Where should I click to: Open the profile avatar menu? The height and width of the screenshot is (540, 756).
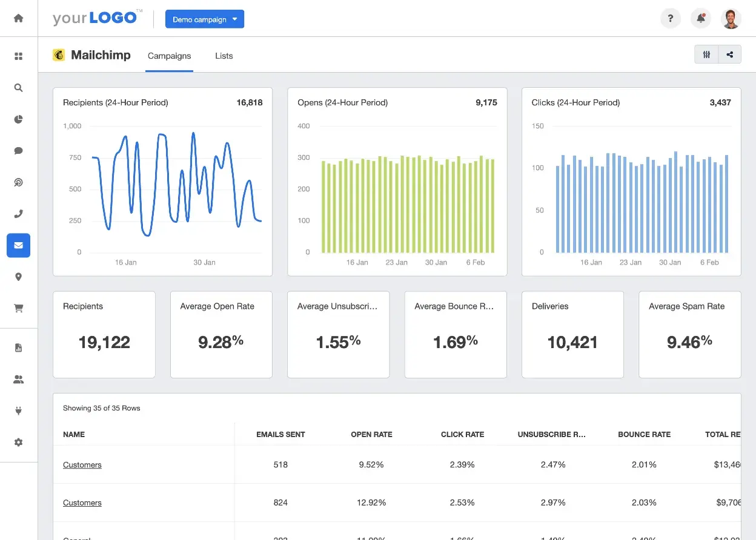coord(731,18)
